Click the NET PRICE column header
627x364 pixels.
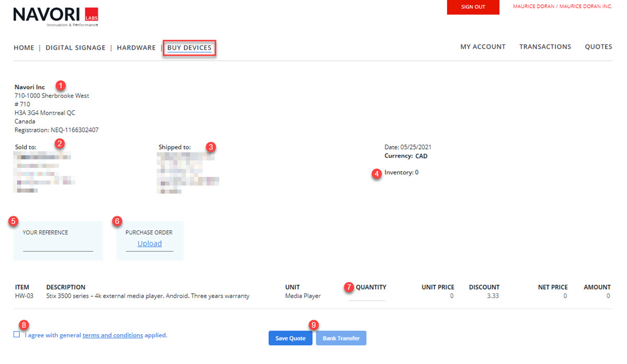553,287
